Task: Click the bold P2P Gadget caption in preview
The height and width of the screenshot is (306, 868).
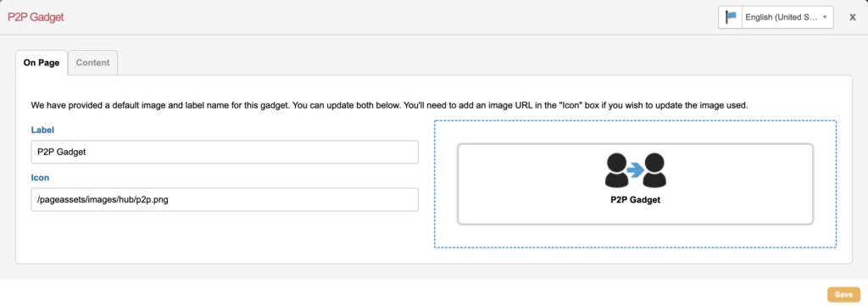Action: 636,200
